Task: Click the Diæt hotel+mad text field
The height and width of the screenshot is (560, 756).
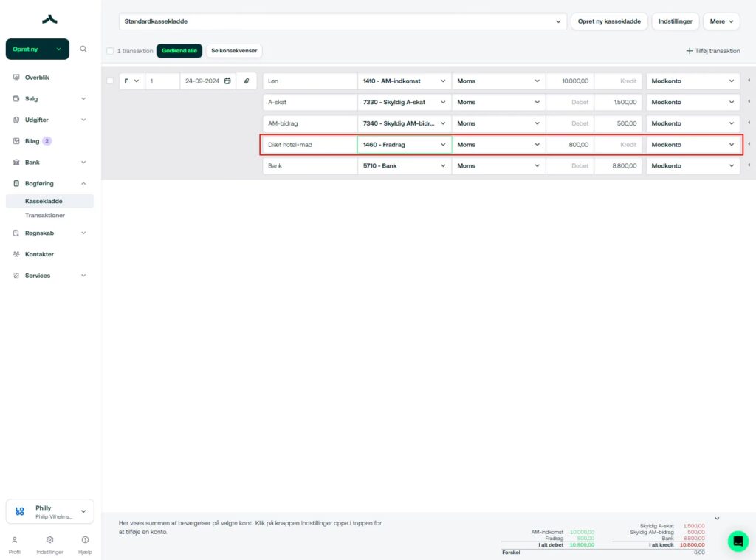Action: coord(308,145)
